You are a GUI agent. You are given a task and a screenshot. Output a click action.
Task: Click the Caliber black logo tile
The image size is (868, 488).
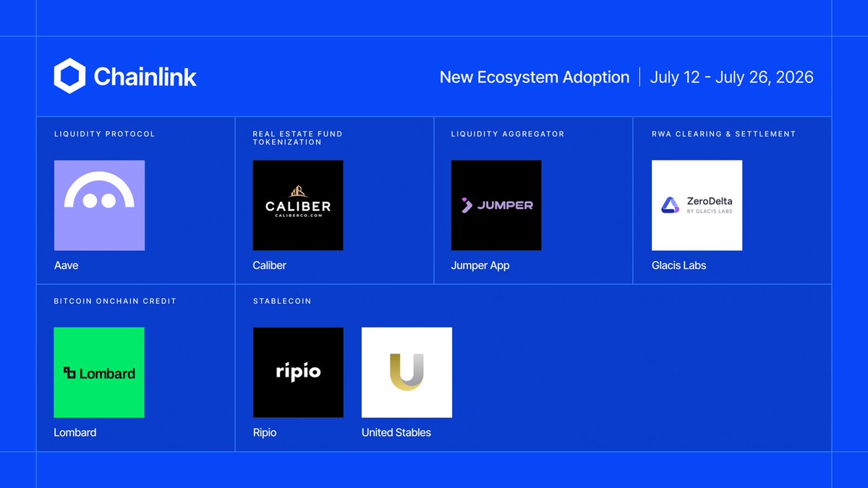tap(298, 205)
